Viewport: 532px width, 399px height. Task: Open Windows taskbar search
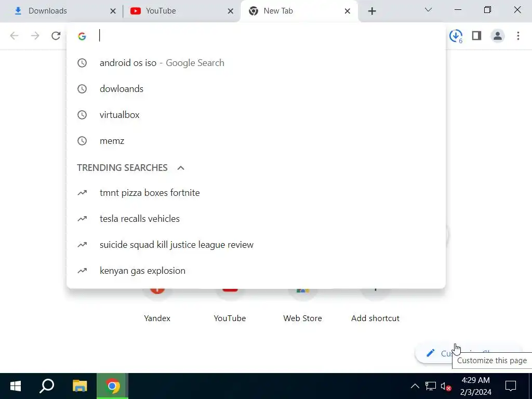click(47, 386)
